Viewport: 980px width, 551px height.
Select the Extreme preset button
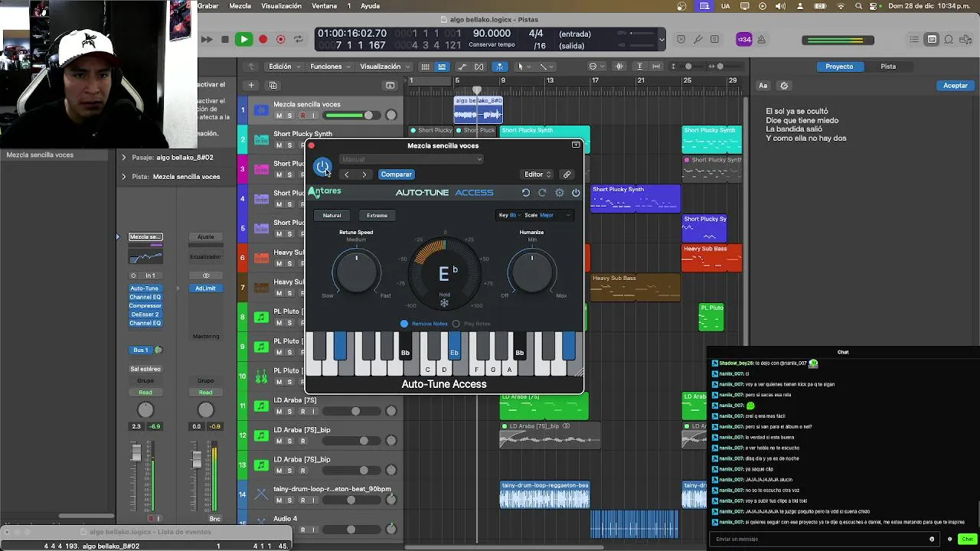(x=377, y=215)
